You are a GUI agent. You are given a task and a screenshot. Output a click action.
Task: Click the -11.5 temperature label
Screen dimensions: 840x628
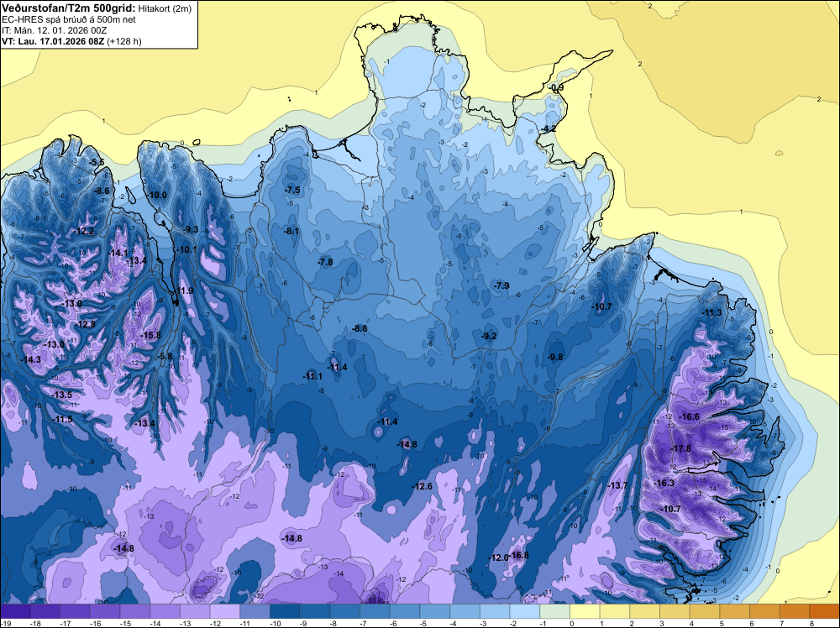pos(63,419)
